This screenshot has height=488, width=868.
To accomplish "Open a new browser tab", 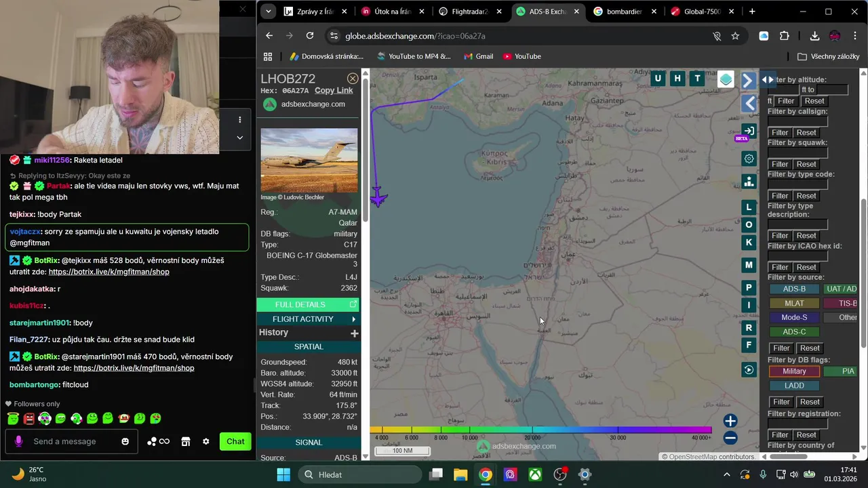I will pyautogui.click(x=751, y=12).
